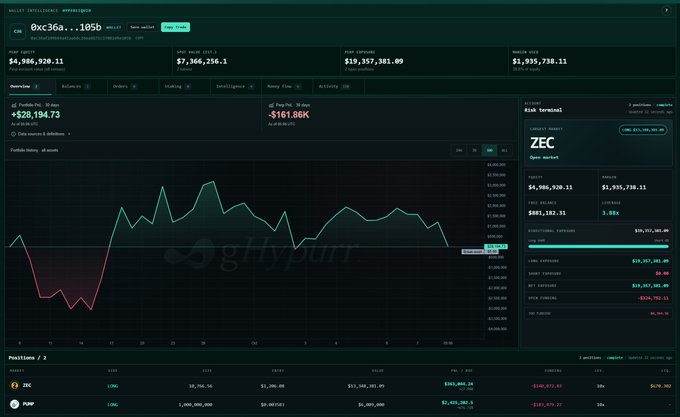Click the Copy Trade button
The height and width of the screenshot is (417, 680).
(x=175, y=27)
